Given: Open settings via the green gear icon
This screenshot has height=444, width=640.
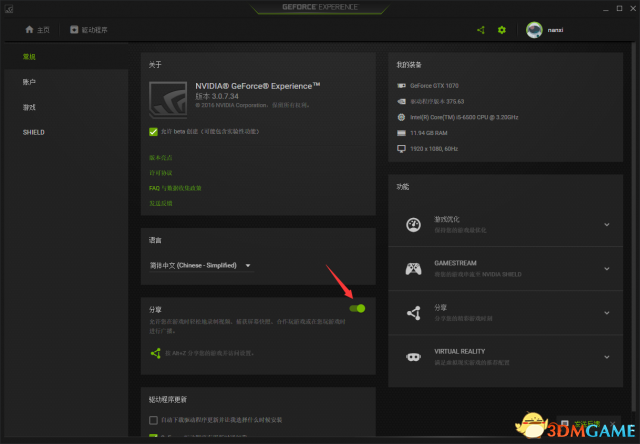Looking at the screenshot, I should (x=502, y=30).
